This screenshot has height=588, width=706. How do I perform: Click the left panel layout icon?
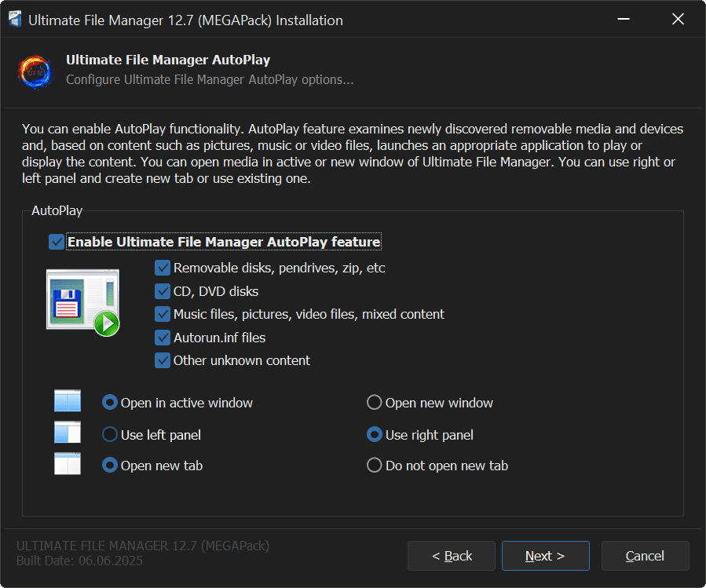tap(68, 434)
